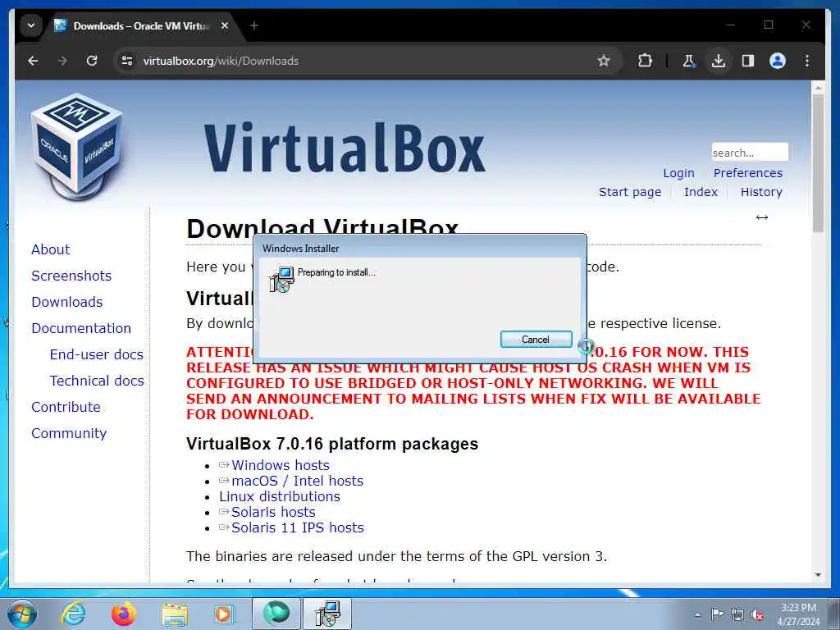
Task: Cancel the Windows Installer dialog
Action: point(536,339)
